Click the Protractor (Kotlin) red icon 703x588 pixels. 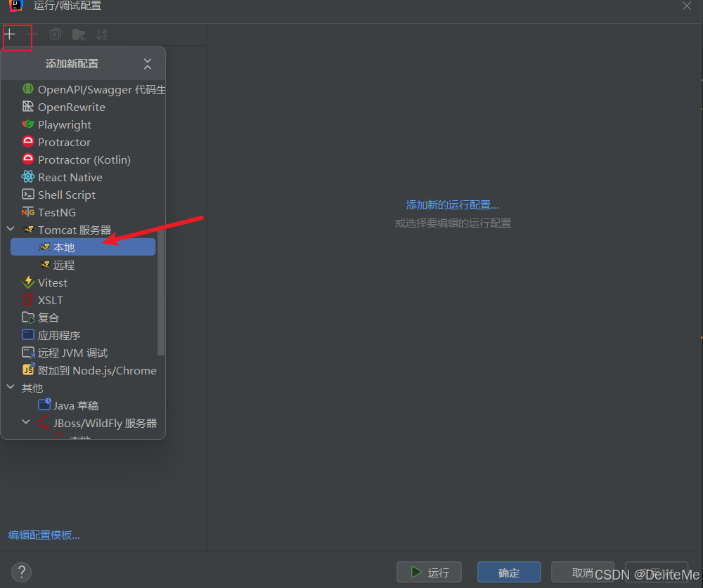[x=28, y=159]
